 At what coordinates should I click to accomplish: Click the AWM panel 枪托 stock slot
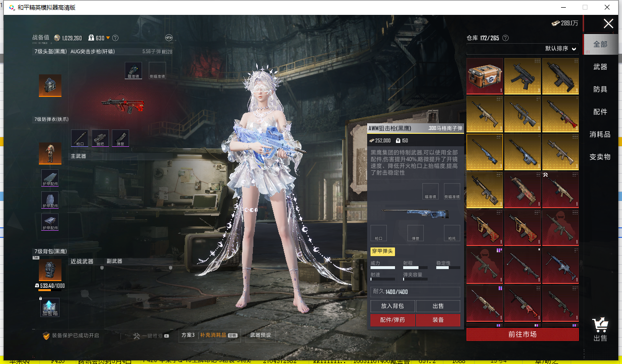[x=452, y=233]
